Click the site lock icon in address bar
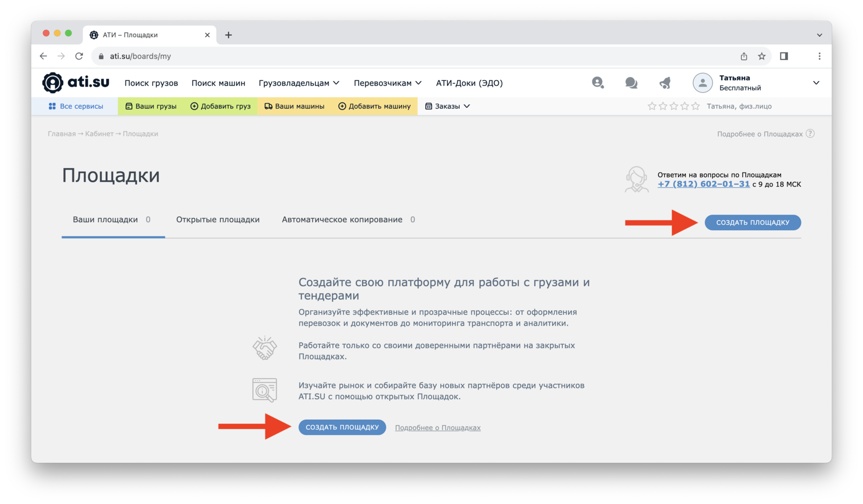Image resolution: width=863 pixels, height=504 pixels. [101, 56]
